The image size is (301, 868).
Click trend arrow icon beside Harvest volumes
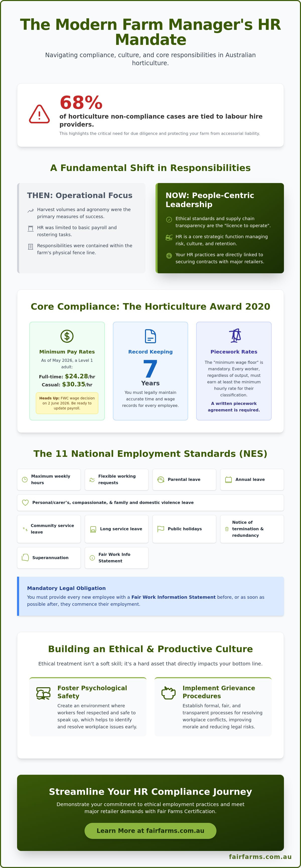click(30, 211)
